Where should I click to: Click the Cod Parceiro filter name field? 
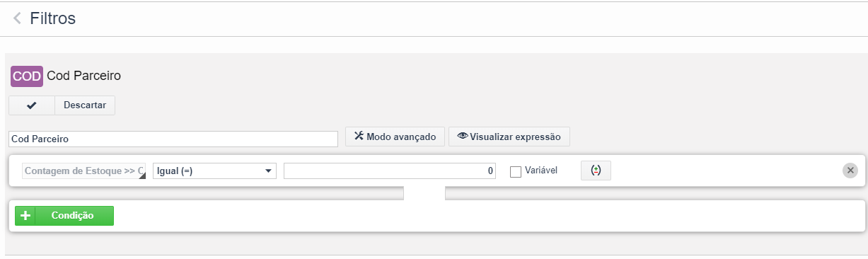click(173, 139)
